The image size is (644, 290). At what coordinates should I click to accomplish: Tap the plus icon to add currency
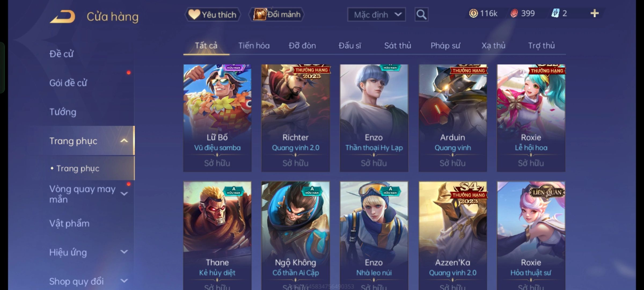tap(595, 13)
